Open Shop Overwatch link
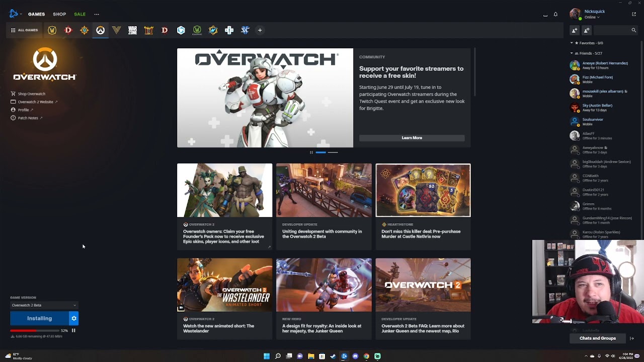 point(28,94)
